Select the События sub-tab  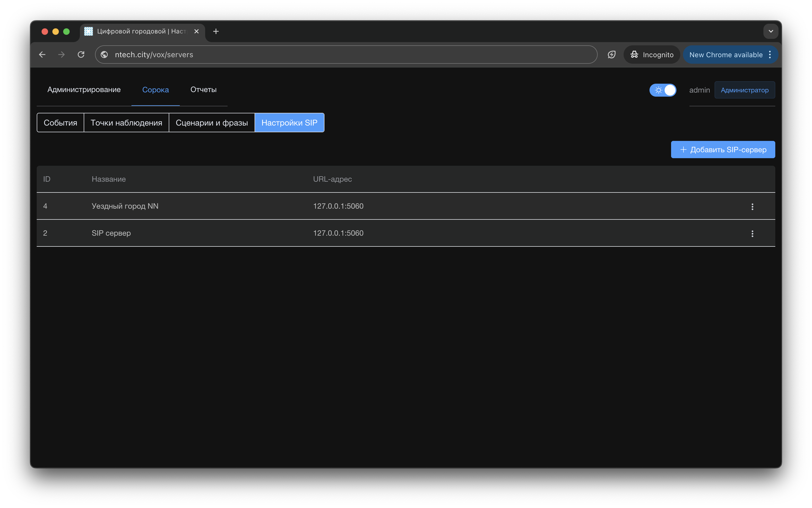pyautogui.click(x=60, y=123)
